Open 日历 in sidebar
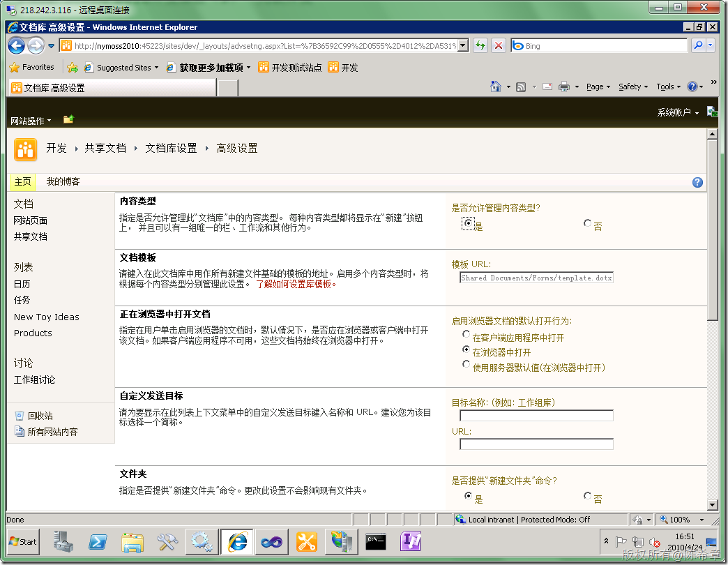Viewport: 728px width, 565px height. click(22, 284)
